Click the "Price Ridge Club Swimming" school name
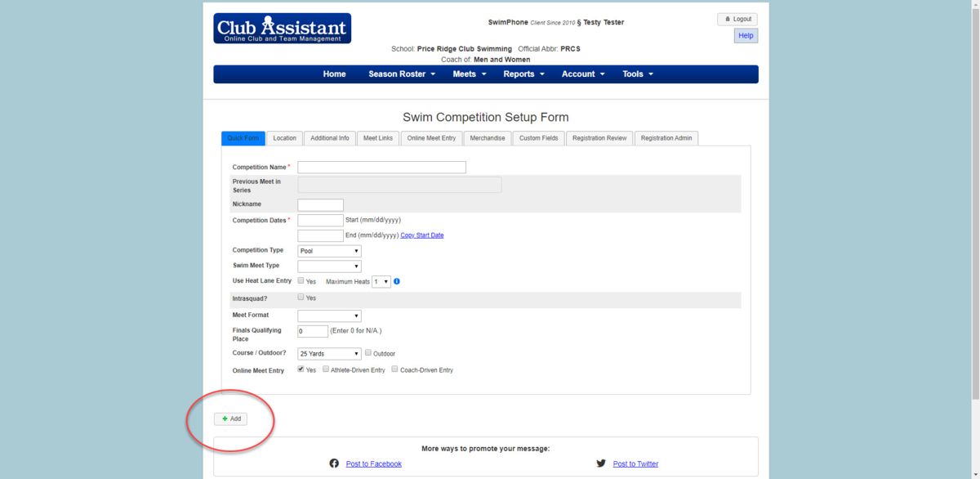This screenshot has width=980, height=479. (x=465, y=49)
